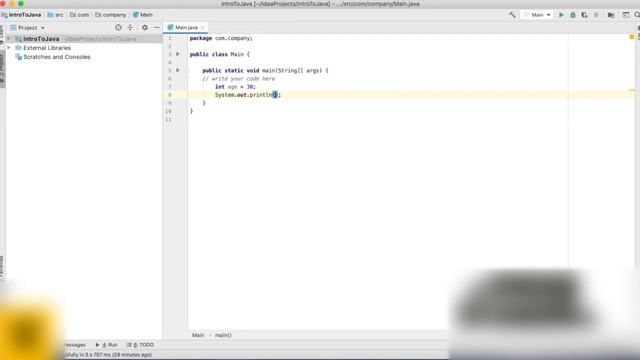Viewport: 640px width, 360px height.
Task: Open the Project view selector dropdown
Action: pyautogui.click(x=27, y=27)
